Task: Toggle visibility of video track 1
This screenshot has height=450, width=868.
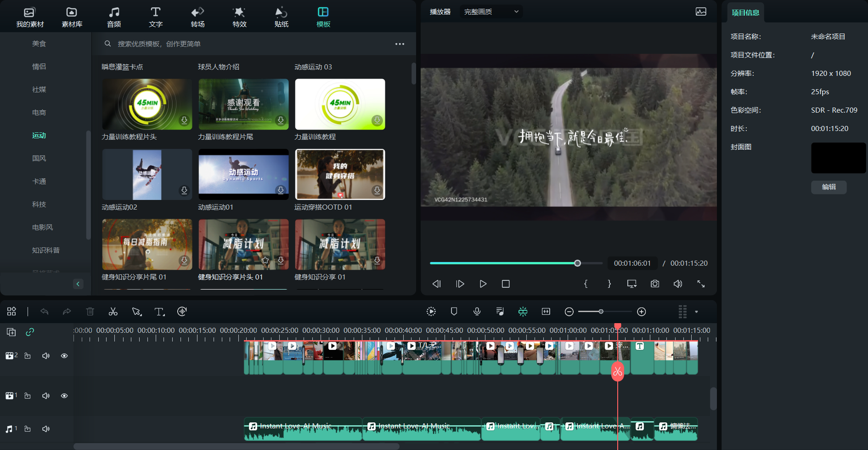Action: tap(64, 396)
